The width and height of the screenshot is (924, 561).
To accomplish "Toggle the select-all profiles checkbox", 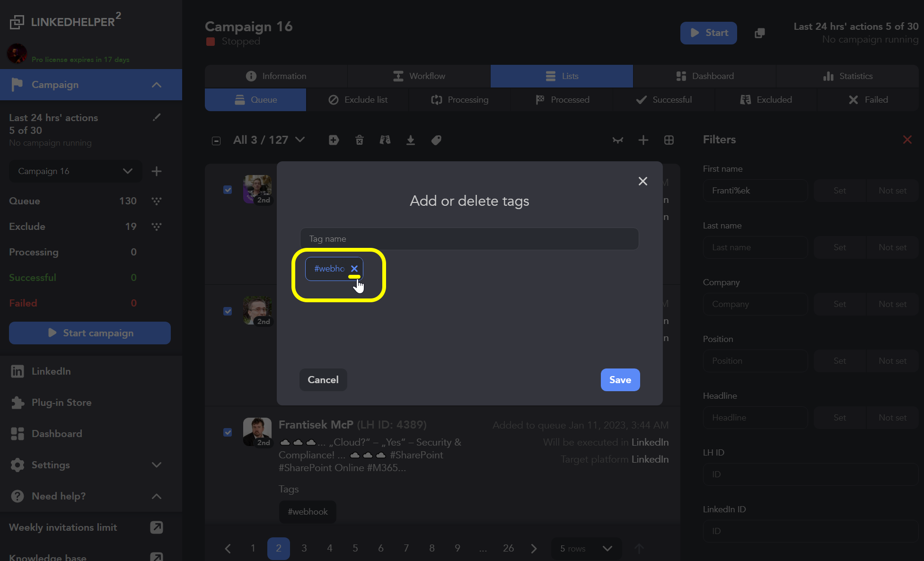I will click(x=216, y=140).
